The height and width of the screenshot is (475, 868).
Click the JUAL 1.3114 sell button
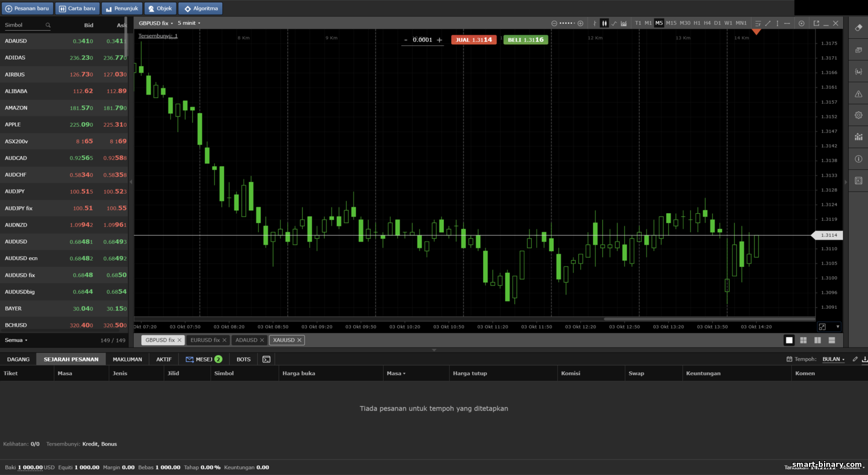tap(474, 40)
